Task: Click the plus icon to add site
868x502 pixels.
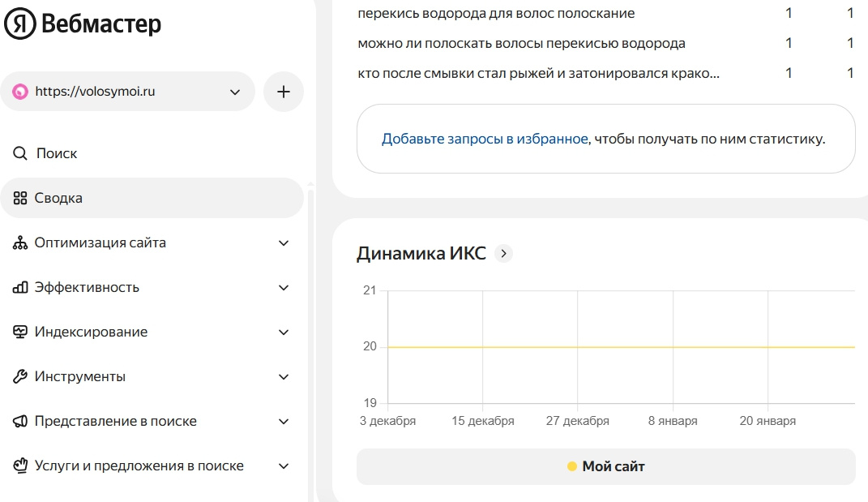Action: pos(284,92)
